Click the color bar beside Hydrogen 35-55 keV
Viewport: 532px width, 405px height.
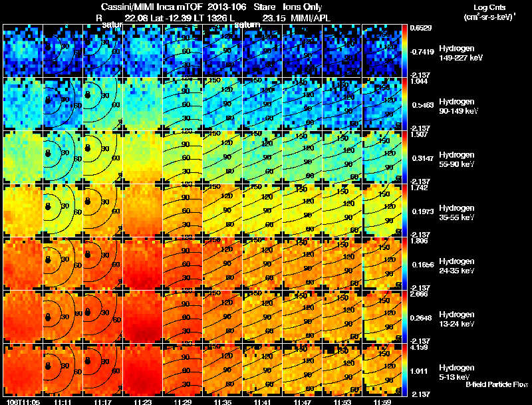[404, 211]
